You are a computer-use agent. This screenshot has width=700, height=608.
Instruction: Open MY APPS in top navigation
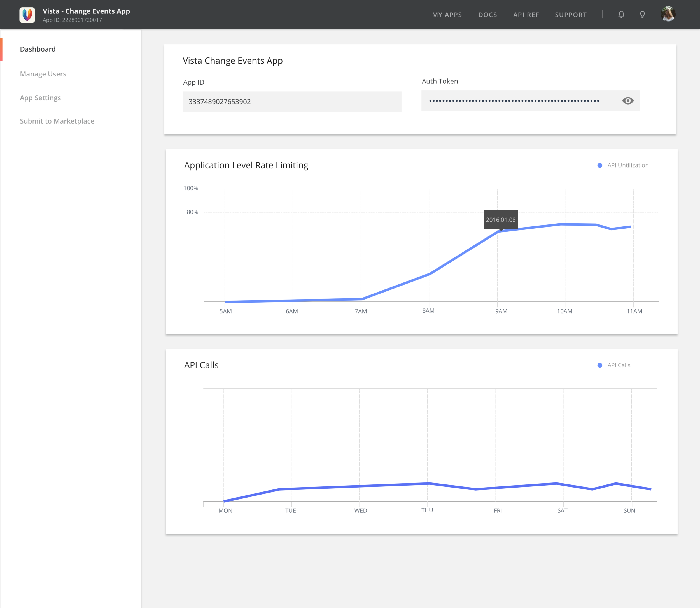coord(447,15)
